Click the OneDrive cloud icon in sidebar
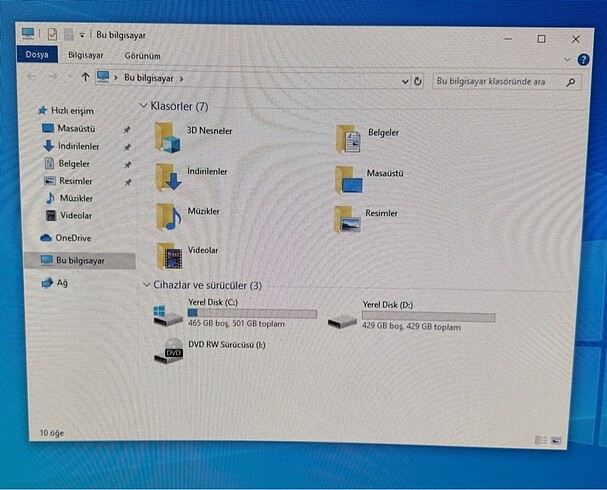Image resolution: width=607 pixels, height=490 pixels. tap(45, 238)
